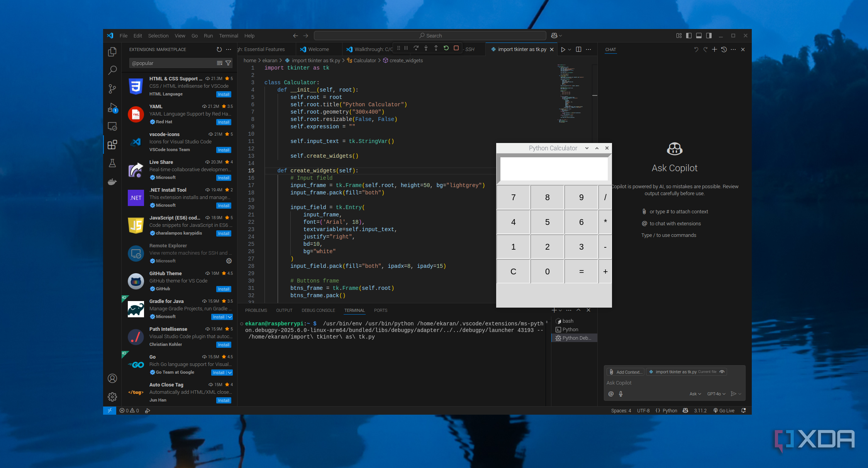Open the Testing flask view
Image resolution: width=868 pixels, height=468 pixels.
click(112, 163)
